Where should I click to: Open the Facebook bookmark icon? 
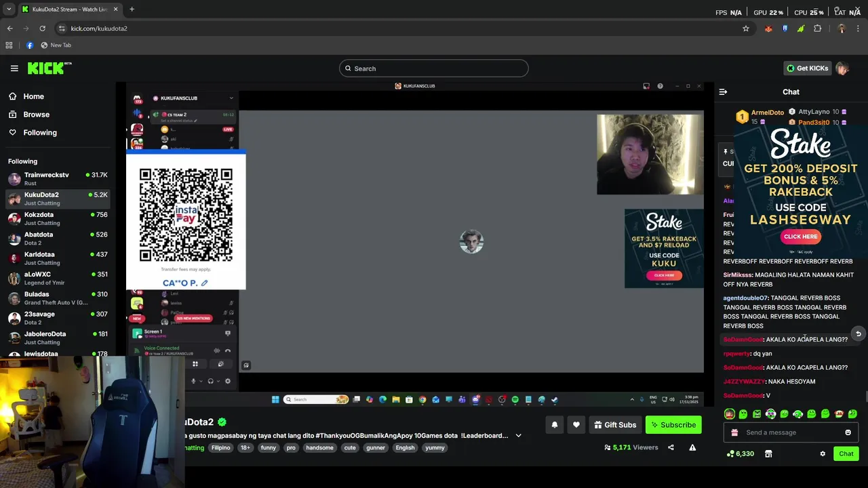29,45
